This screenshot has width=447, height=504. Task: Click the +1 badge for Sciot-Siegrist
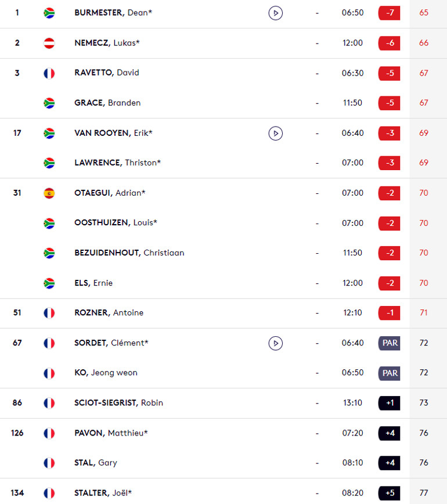pos(389,403)
